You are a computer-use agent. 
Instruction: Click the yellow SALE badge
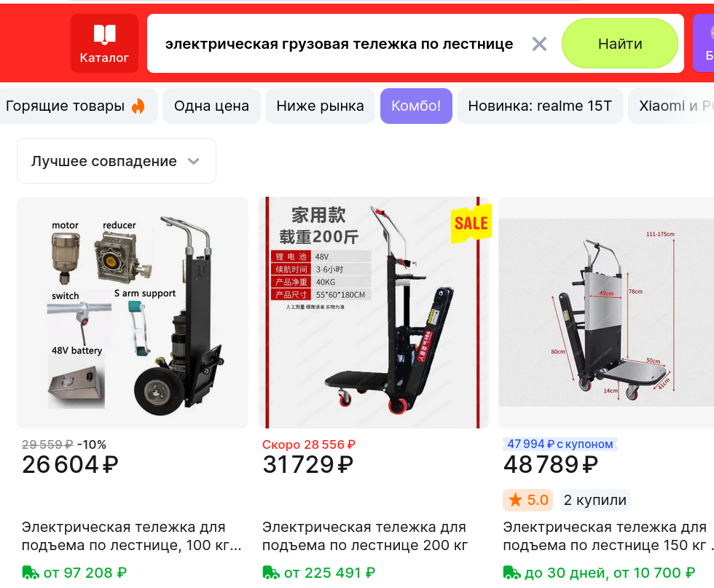coord(471,223)
